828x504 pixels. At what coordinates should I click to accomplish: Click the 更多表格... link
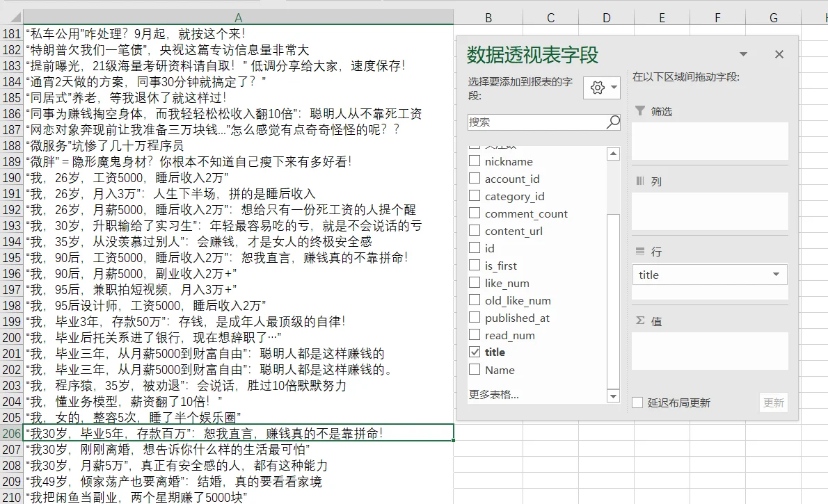(x=494, y=394)
